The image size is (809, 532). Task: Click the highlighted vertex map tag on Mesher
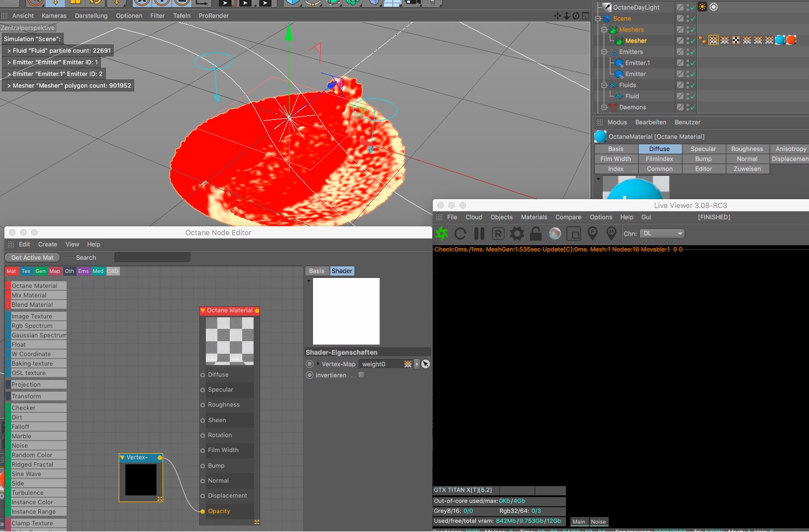click(x=714, y=40)
